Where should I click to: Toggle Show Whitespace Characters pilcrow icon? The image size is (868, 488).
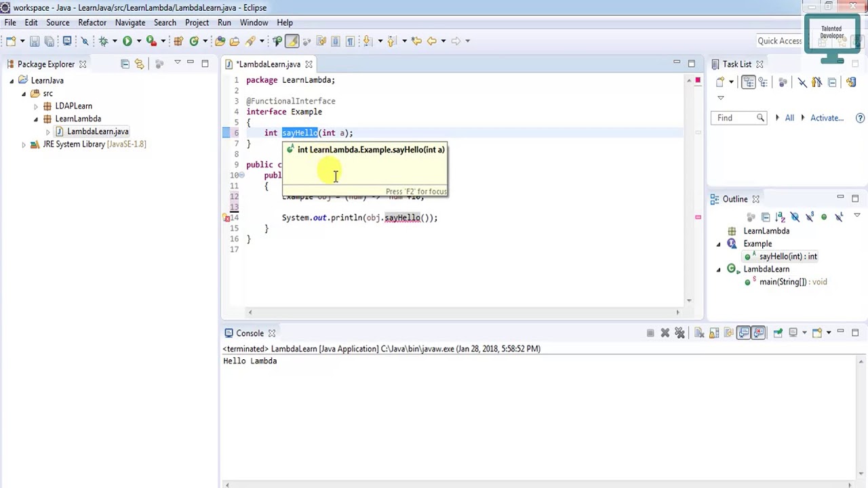(350, 41)
